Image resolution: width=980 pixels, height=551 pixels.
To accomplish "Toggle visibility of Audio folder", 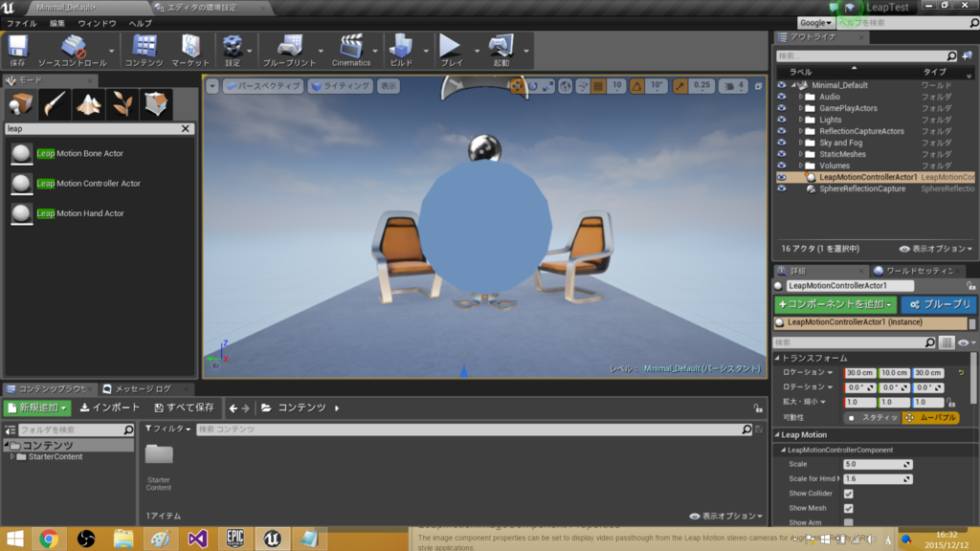I will [782, 97].
